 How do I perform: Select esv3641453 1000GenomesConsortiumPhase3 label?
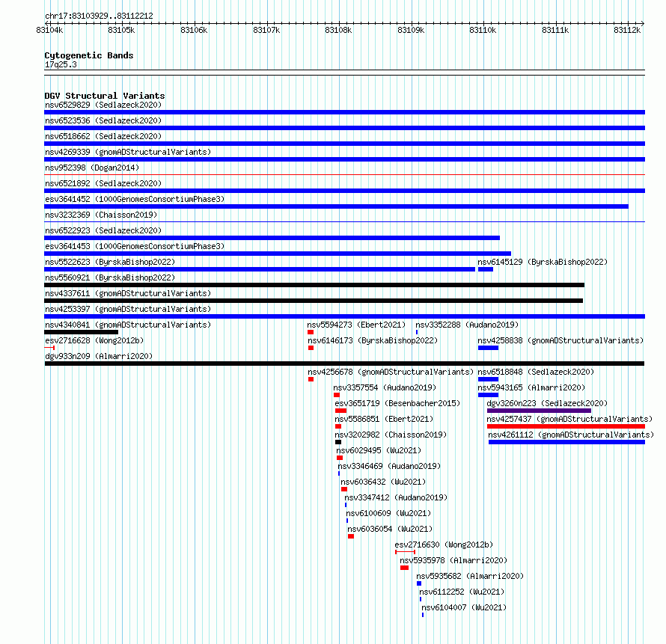tap(135, 246)
